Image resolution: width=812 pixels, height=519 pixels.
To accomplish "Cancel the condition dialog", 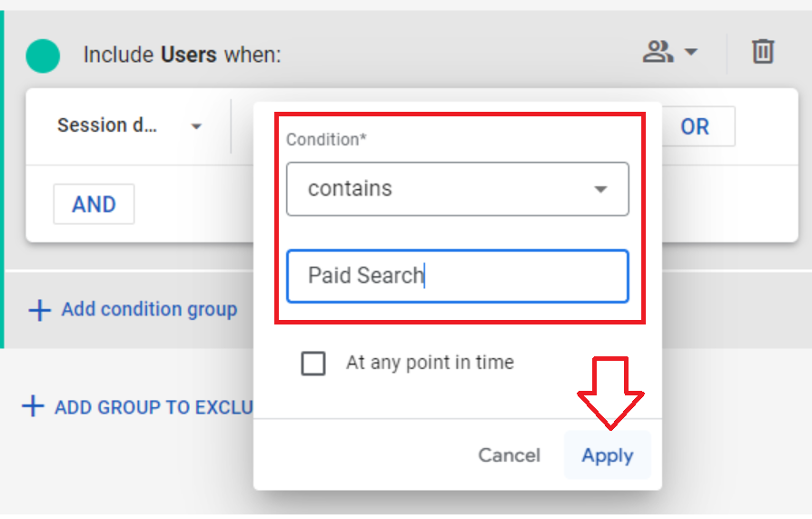I will 509,455.
